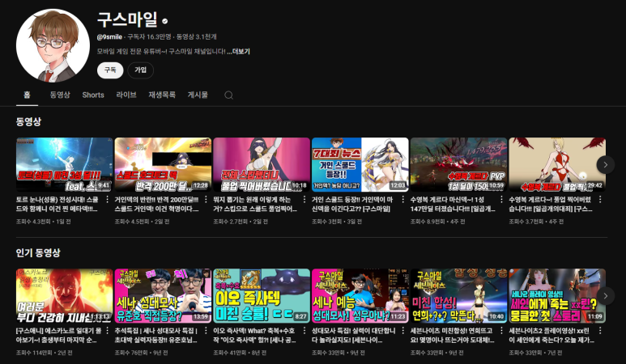Expand channel description with 더보기
The width and height of the screenshot is (626, 364).
click(238, 52)
